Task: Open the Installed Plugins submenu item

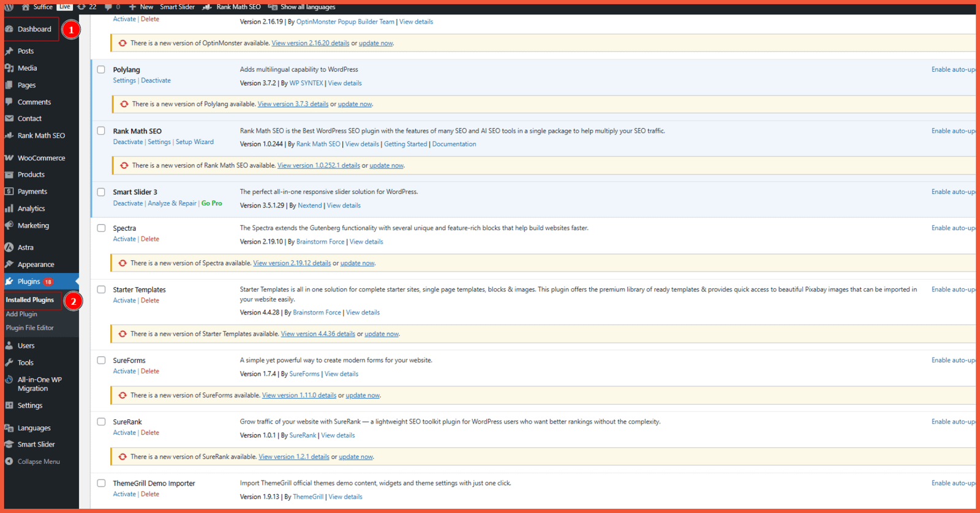Action: point(30,300)
